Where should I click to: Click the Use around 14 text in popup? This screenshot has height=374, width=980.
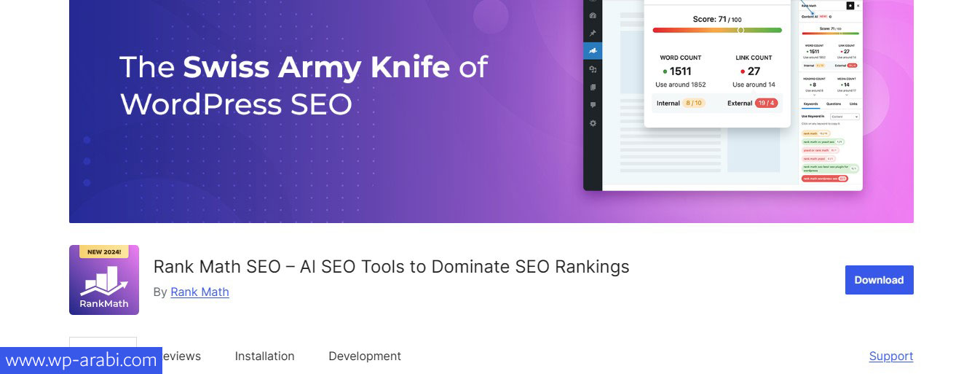(x=754, y=85)
